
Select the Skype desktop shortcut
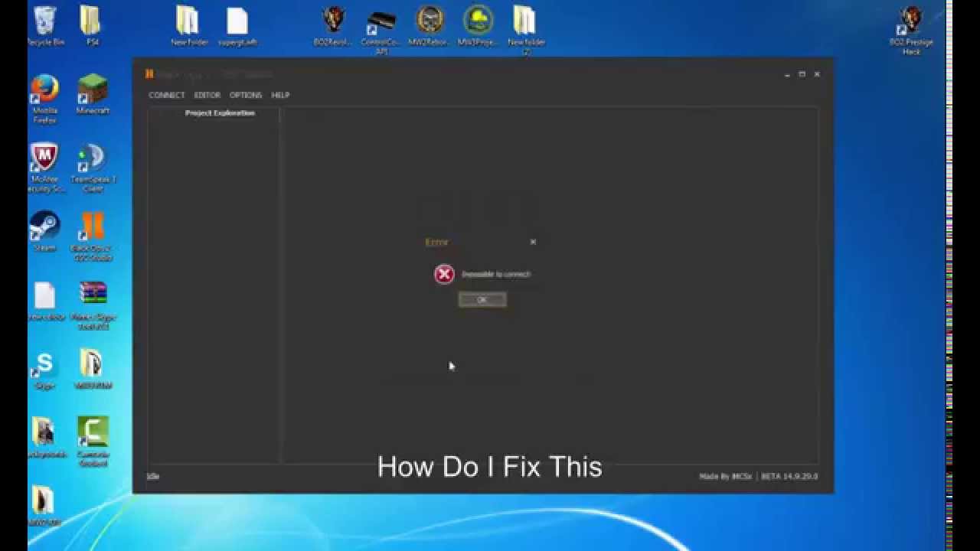pos(44,370)
